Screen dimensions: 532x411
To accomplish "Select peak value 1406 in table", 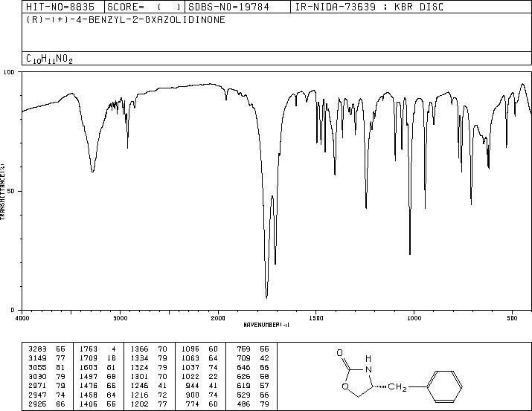I will 89,404.
